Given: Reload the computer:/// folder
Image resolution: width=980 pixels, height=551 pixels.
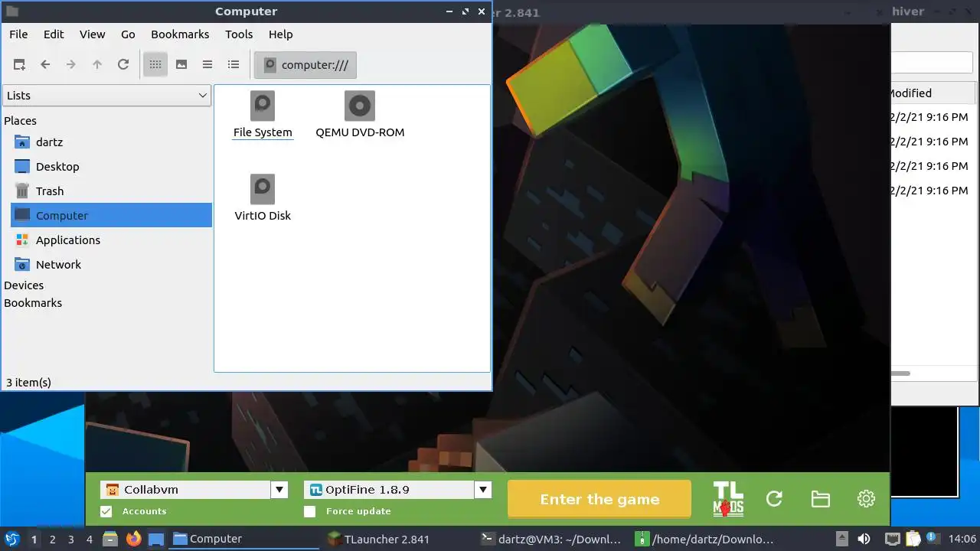Looking at the screenshot, I should (x=123, y=65).
